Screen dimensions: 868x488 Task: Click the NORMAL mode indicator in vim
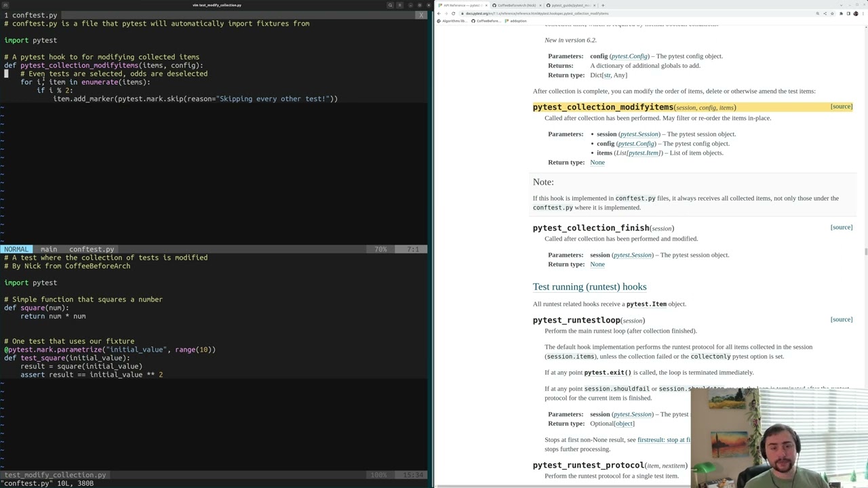coord(16,249)
